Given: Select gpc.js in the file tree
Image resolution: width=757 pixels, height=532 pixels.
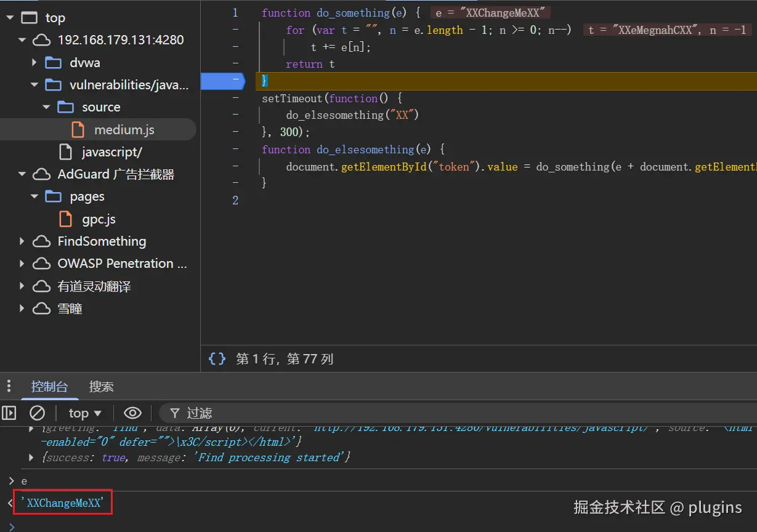Looking at the screenshot, I should pyautogui.click(x=99, y=219).
